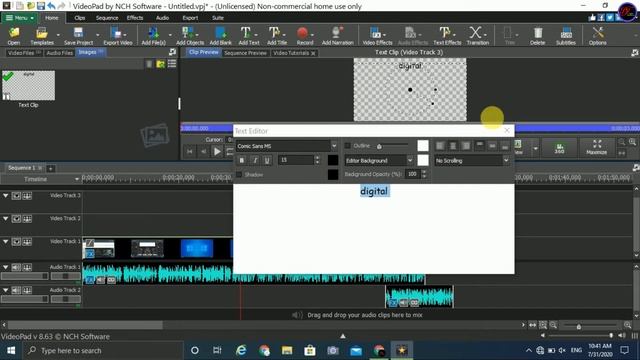This screenshot has height=360, width=640.
Task: Click the Save Project icon
Action: point(78,36)
